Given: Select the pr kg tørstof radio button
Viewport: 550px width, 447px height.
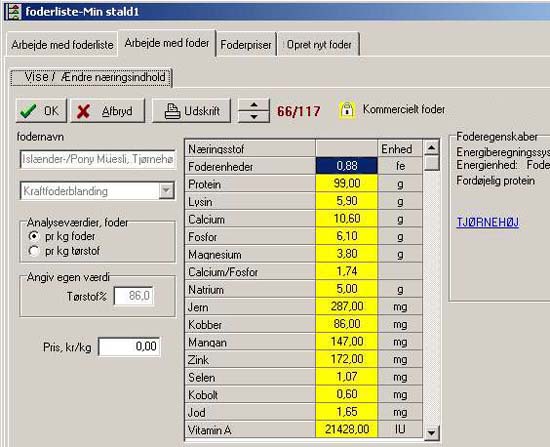Looking at the screenshot, I should click(34, 251).
